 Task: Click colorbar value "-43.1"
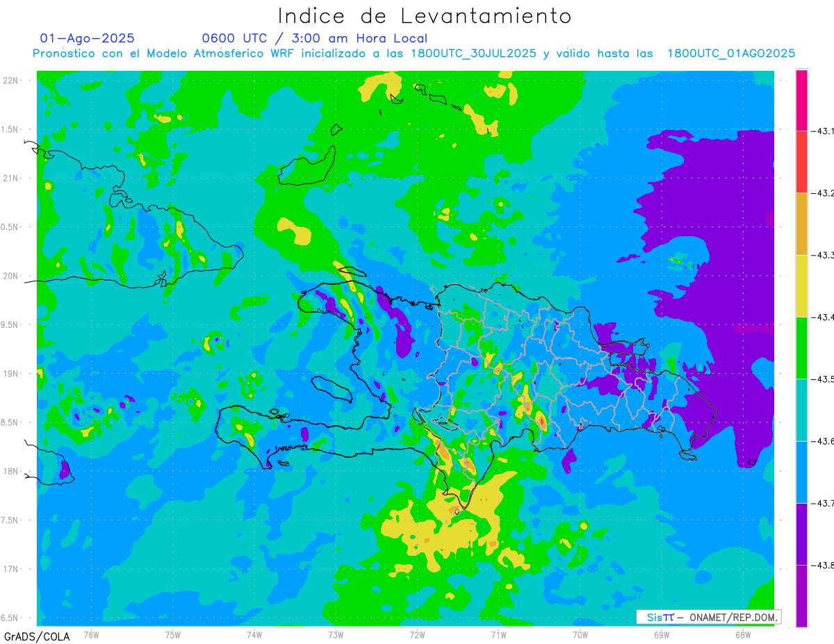(821, 131)
